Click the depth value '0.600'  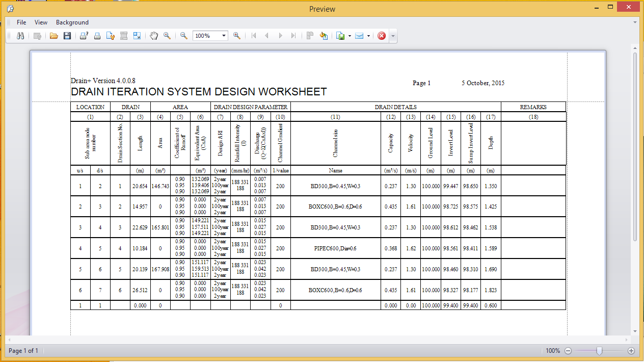[x=491, y=305]
